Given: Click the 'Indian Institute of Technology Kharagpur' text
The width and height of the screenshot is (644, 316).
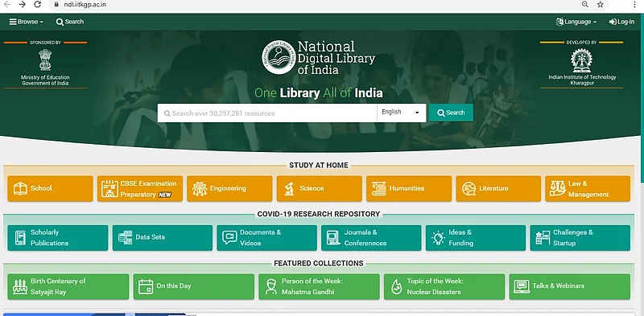Looking at the screenshot, I should [x=582, y=80].
